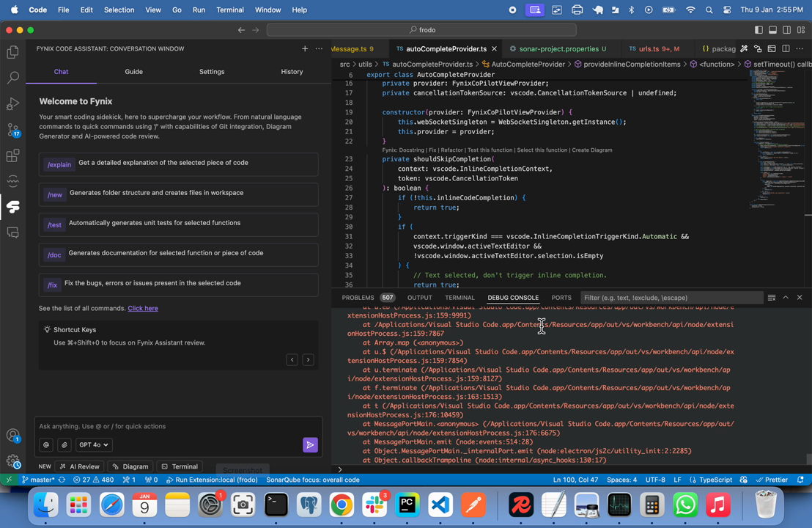This screenshot has width=812, height=528.
Task: Open Customize Layout control
Action: coord(801,30)
